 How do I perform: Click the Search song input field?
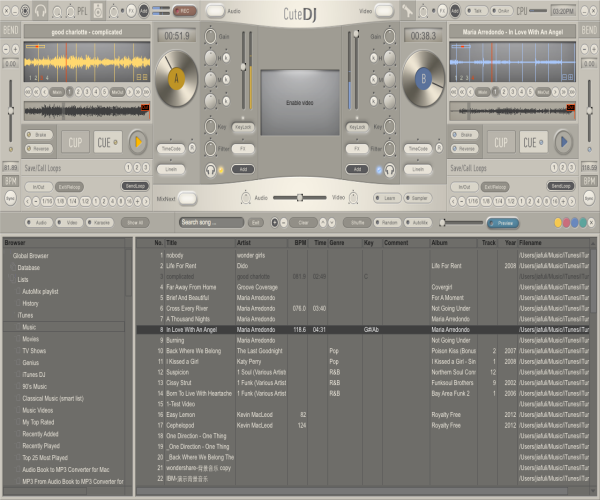click(210, 222)
